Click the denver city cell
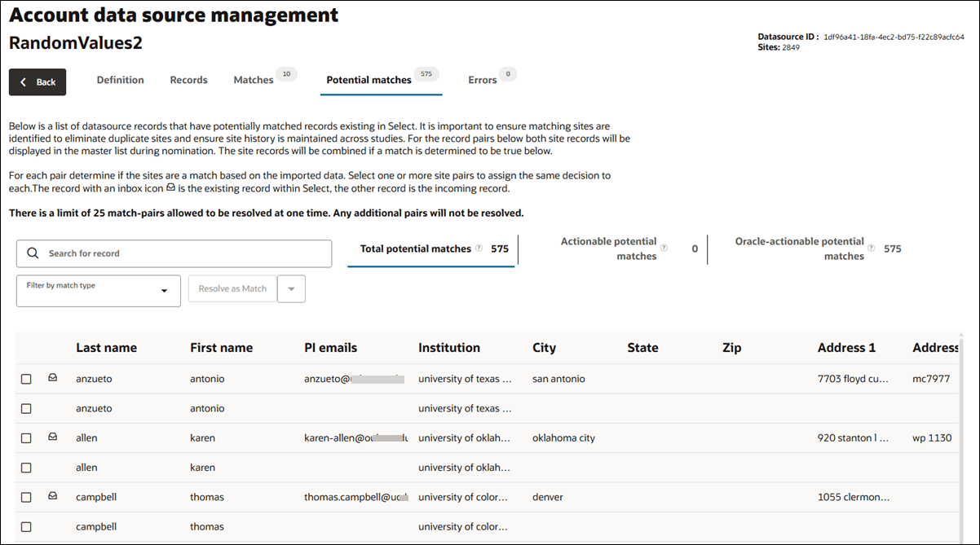980x545 pixels. point(548,497)
